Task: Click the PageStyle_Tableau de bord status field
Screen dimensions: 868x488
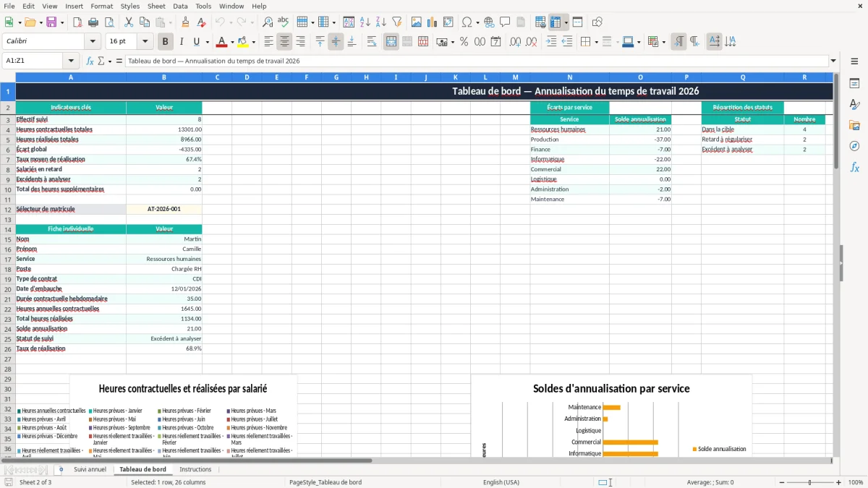Action: (x=325, y=482)
